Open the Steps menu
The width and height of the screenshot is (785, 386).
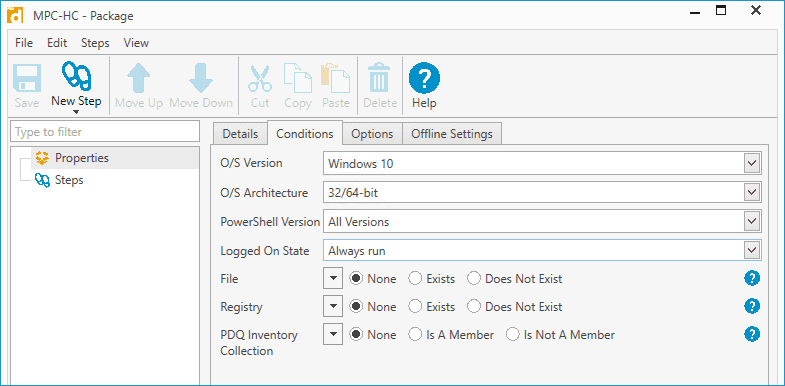95,43
